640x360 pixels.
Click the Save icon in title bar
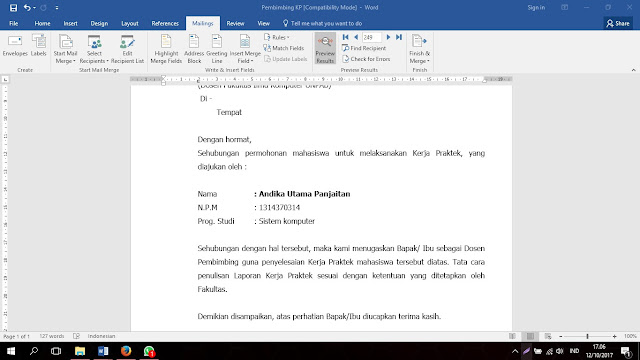click(13, 7)
